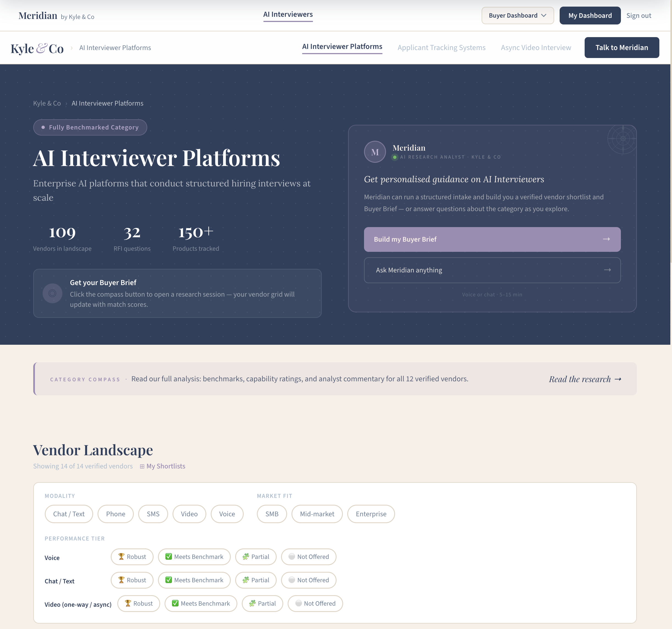Click the compass target decoration icon in Meridian card
672x629 pixels.
(x=622, y=139)
